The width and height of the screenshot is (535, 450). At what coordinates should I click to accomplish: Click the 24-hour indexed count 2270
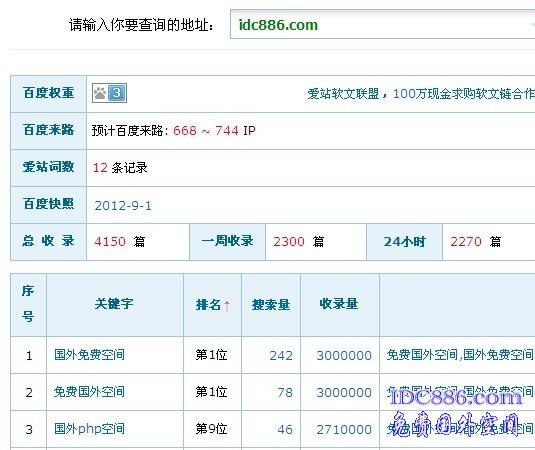point(466,242)
